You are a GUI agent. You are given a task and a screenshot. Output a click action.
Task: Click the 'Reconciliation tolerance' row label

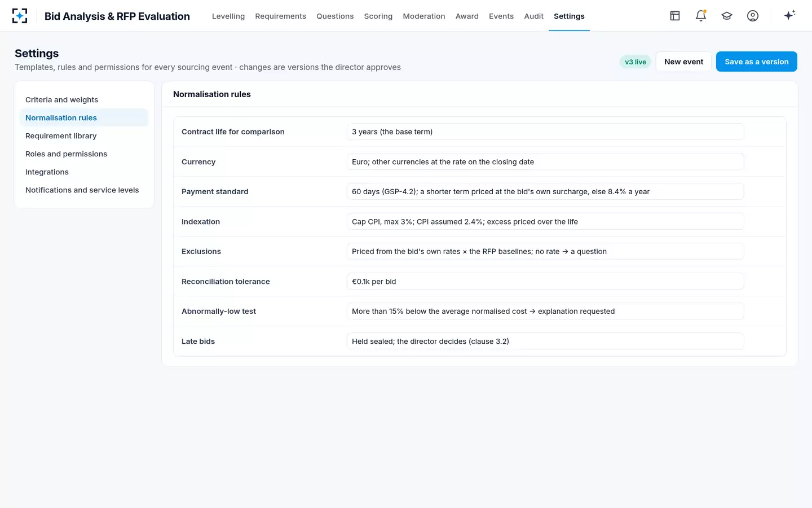coord(226,282)
